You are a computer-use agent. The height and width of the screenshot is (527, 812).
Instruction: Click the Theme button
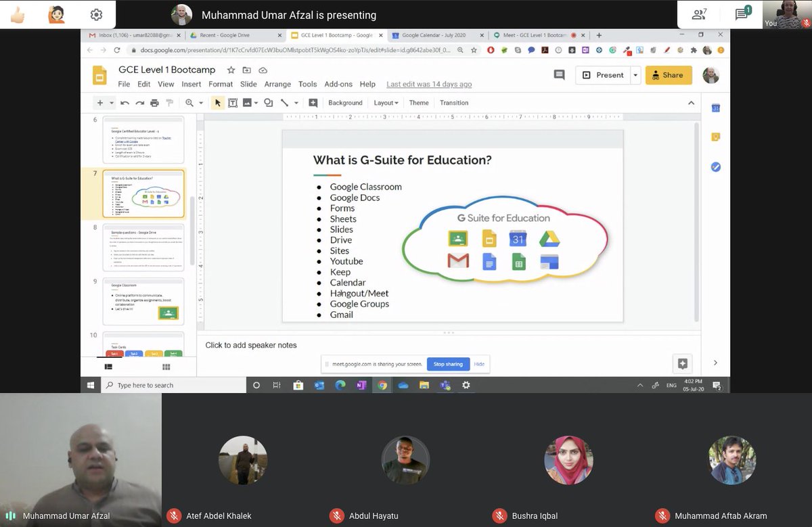(x=419, y=103)
